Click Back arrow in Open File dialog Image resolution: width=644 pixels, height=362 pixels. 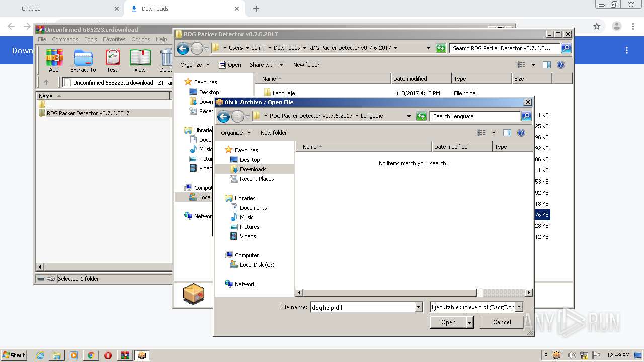click(x=223, y=116)
